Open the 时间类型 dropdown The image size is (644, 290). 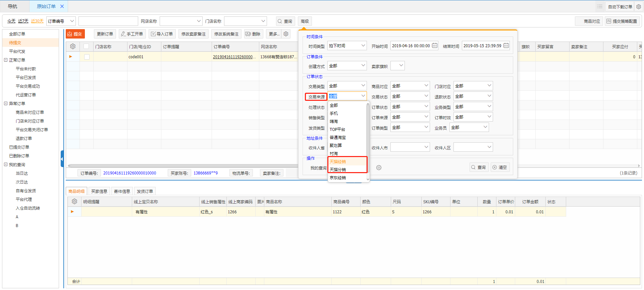[x=347, y=46]
